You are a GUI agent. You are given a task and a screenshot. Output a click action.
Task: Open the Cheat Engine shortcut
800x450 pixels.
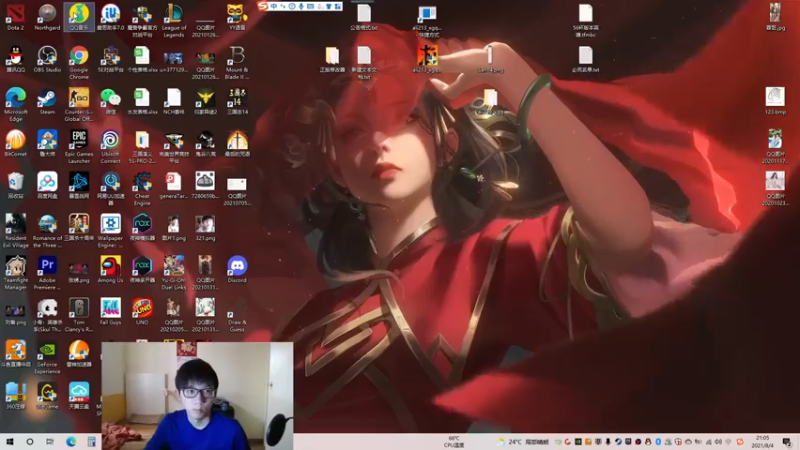(142, 189)
